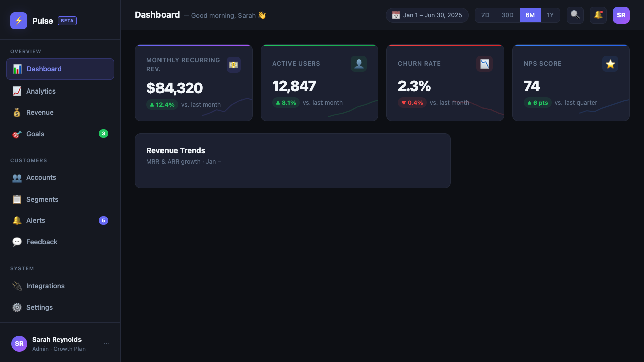Click the Alerts bell icon in sidebar

tap(17, 220)
